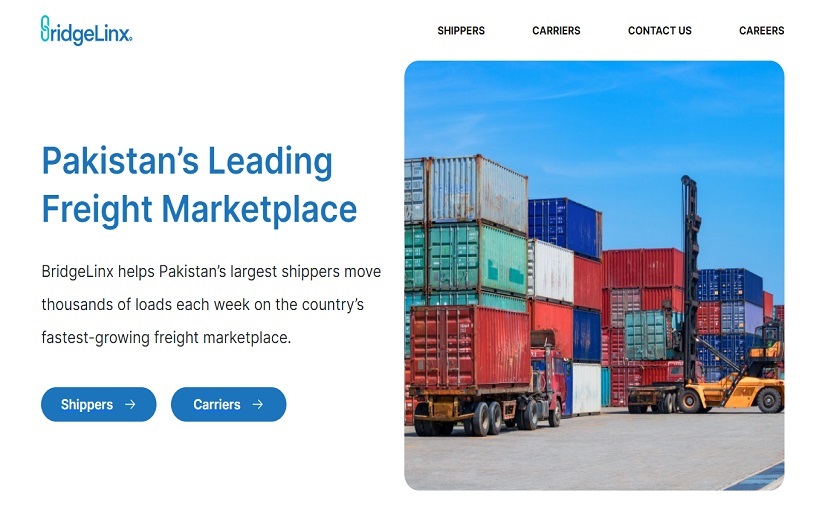Click the white container beside the blue one
The height and width of the screenshot is (525, 825).
coord(550,271)
